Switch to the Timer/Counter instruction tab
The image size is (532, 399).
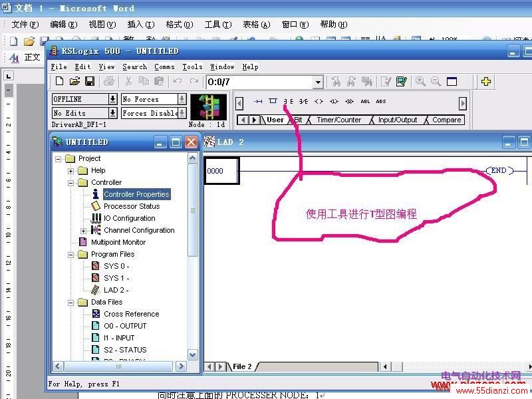point(338,120)
